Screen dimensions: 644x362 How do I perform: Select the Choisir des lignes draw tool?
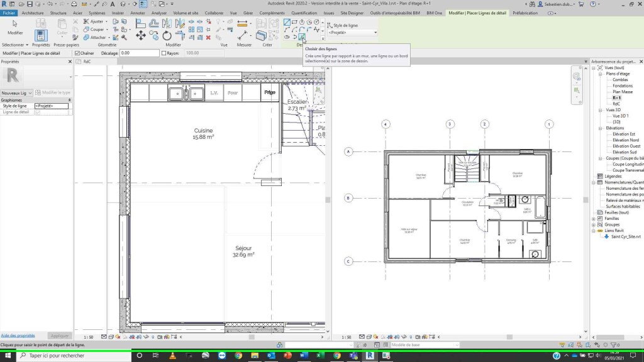click(303, 37)
